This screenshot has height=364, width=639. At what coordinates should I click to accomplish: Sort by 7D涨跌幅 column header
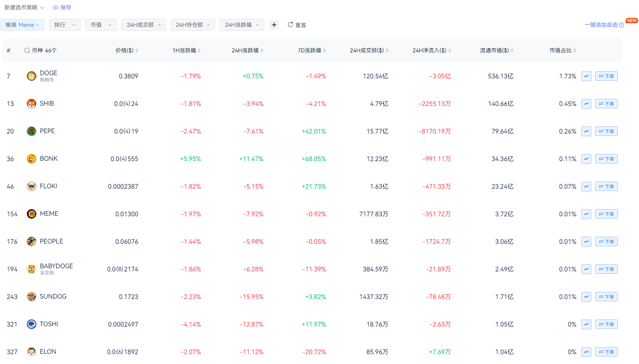(x=312, y=50)
